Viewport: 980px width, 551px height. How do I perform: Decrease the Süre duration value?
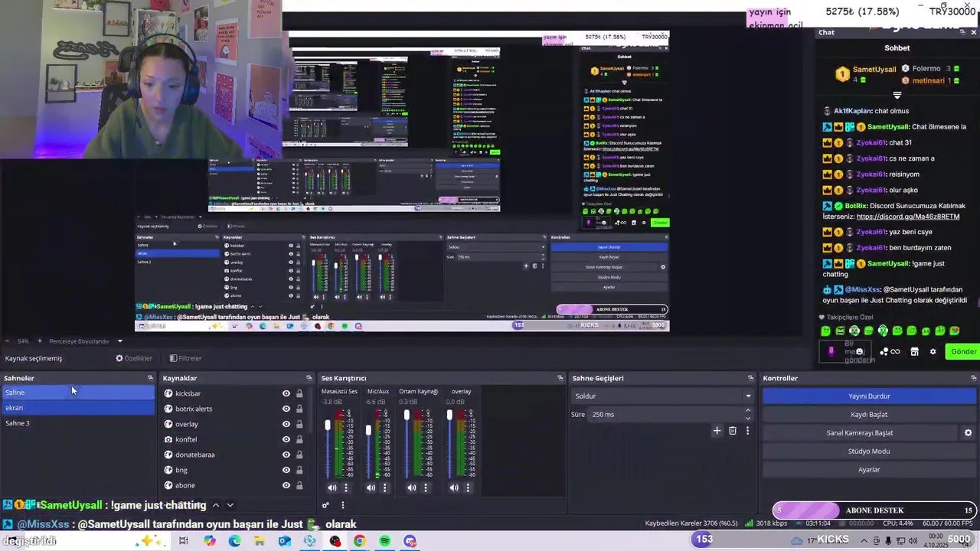[x=748, y=418]
